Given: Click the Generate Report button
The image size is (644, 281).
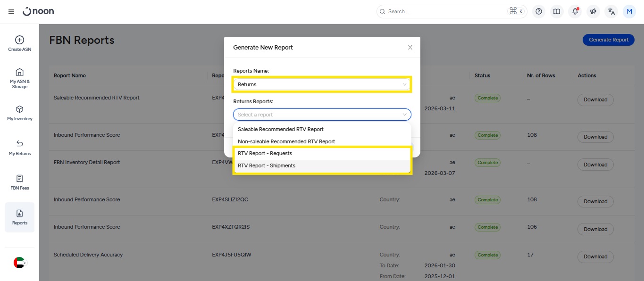Looking at the screenshot, I should pyautogui.click(x=608, y=40).
